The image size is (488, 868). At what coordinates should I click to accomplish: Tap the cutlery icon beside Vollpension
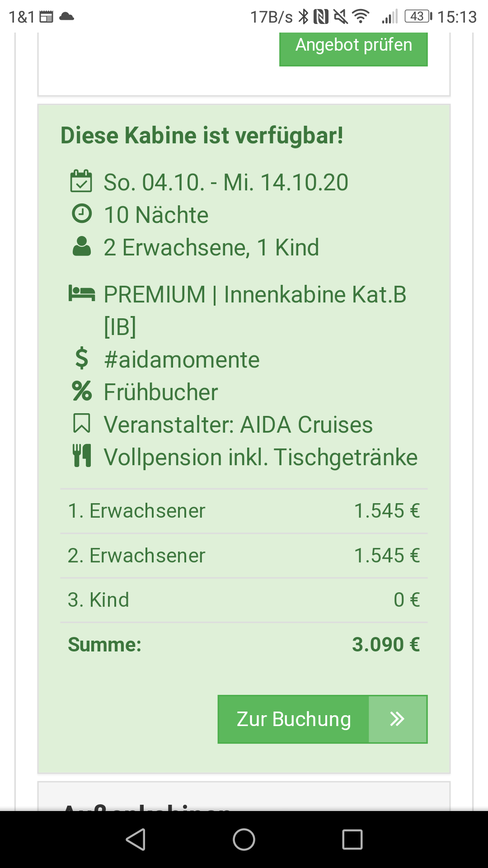tap(82, 456)
